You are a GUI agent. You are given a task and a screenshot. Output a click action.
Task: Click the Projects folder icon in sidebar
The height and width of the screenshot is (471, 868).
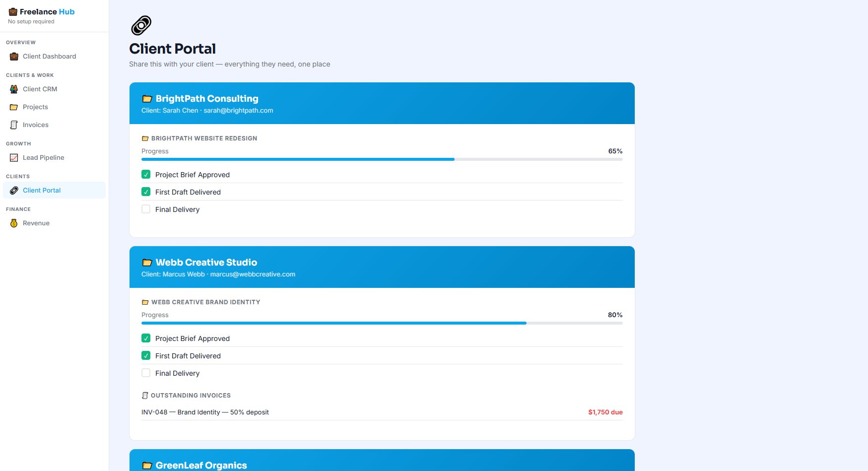click(14, 107)
